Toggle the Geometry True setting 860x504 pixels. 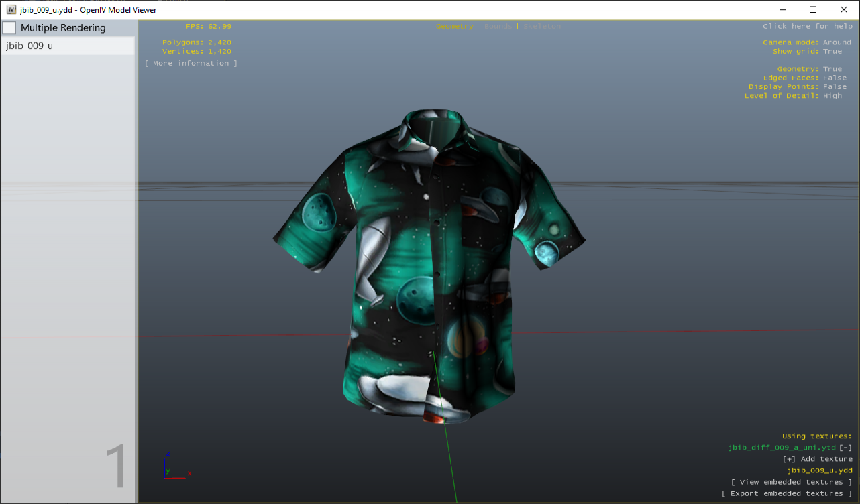(832, 69)
